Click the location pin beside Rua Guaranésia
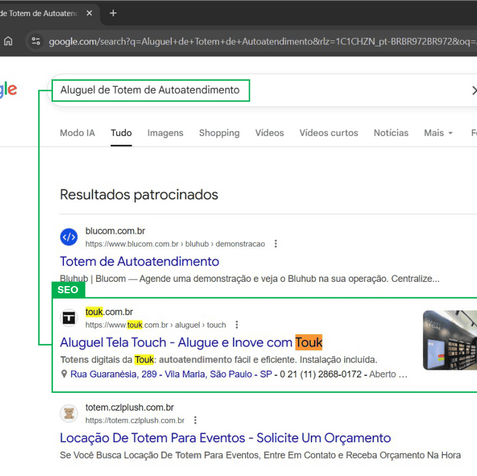The image size is (477, 476). [x=64, y=374]
